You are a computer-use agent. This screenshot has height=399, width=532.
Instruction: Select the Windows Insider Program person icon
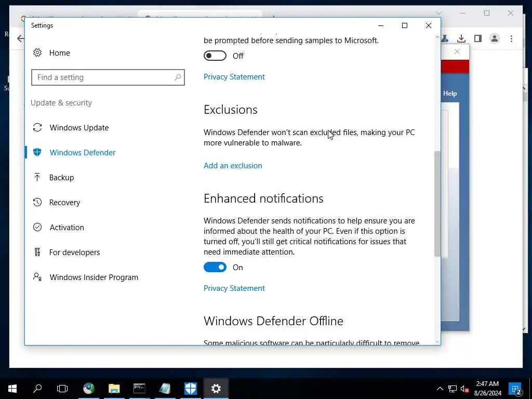coord(37,277)
